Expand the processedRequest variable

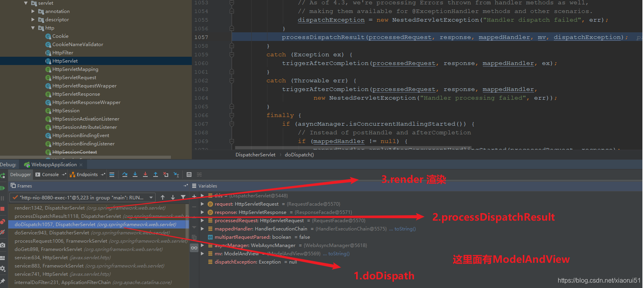point(202,221)
